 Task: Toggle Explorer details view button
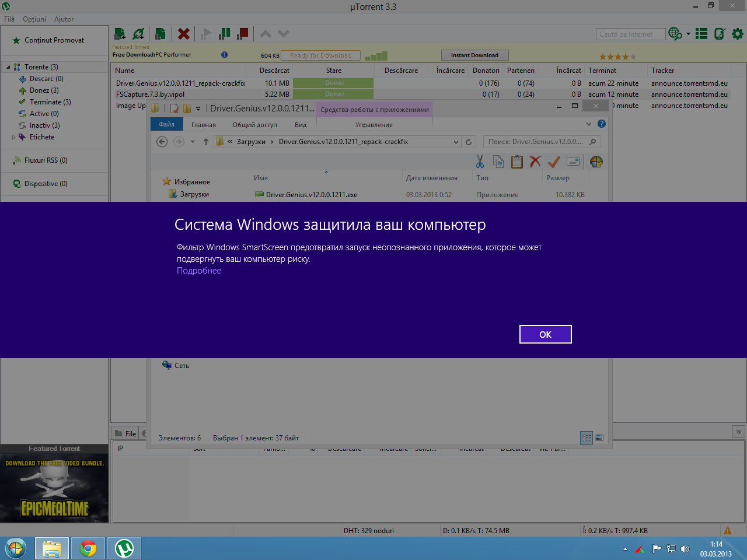[587, 437]
